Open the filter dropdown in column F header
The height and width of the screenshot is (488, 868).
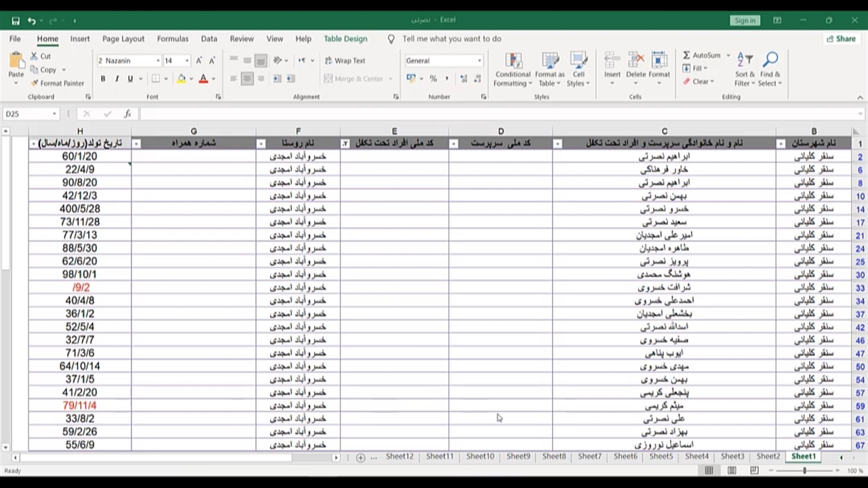260,144
